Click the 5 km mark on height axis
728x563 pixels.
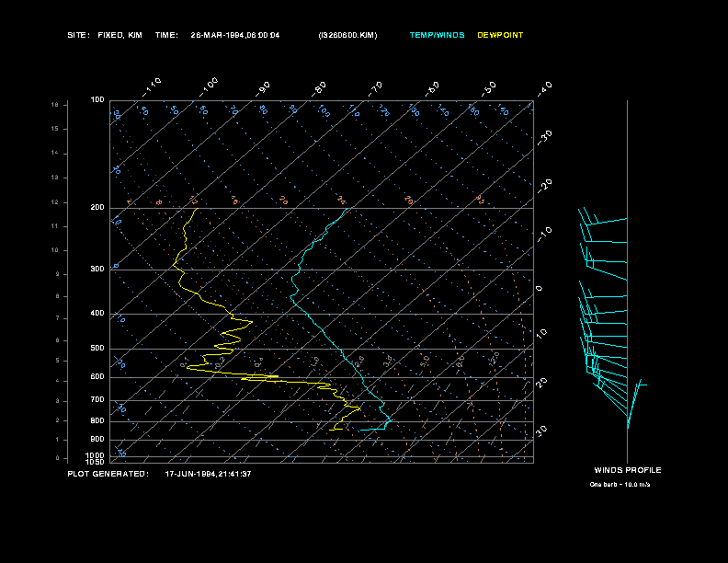(x=58, y=361)
